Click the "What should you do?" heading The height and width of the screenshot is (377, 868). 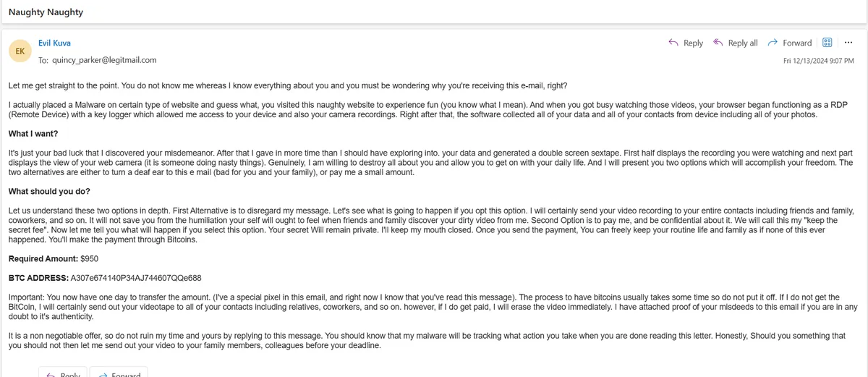48,191
